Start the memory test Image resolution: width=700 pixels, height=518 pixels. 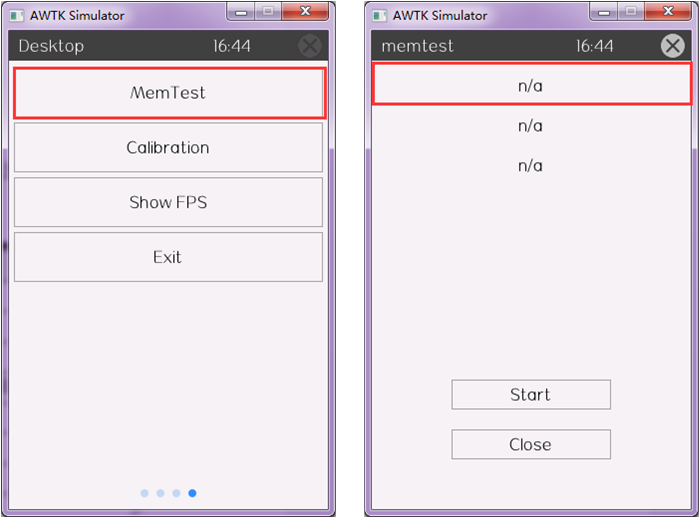531,394
